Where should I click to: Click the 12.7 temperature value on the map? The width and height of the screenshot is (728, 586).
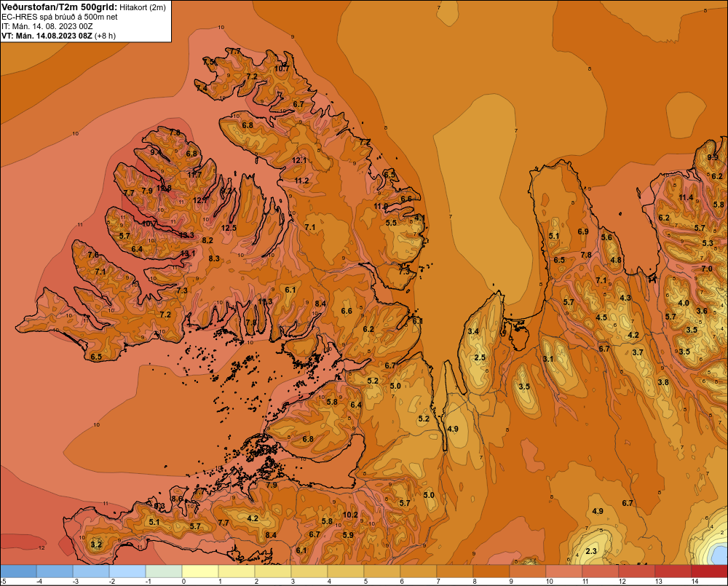click(x=200, y=201)
